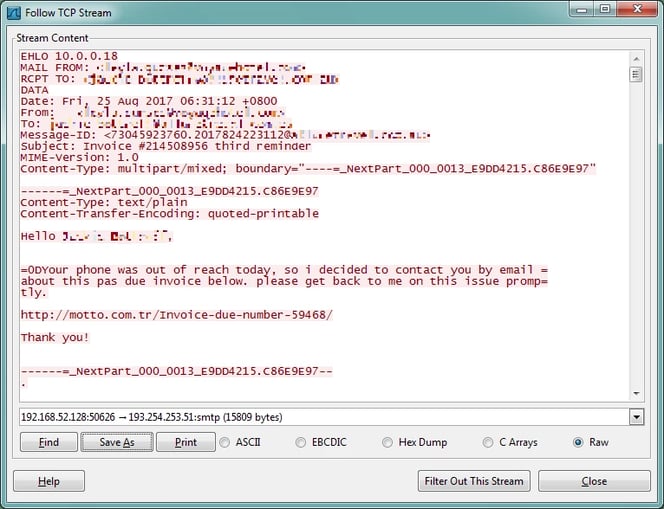The height and width of the screenshot is (509, 664).
Task: Click Save As to export the stream
Action: point(116,442)
